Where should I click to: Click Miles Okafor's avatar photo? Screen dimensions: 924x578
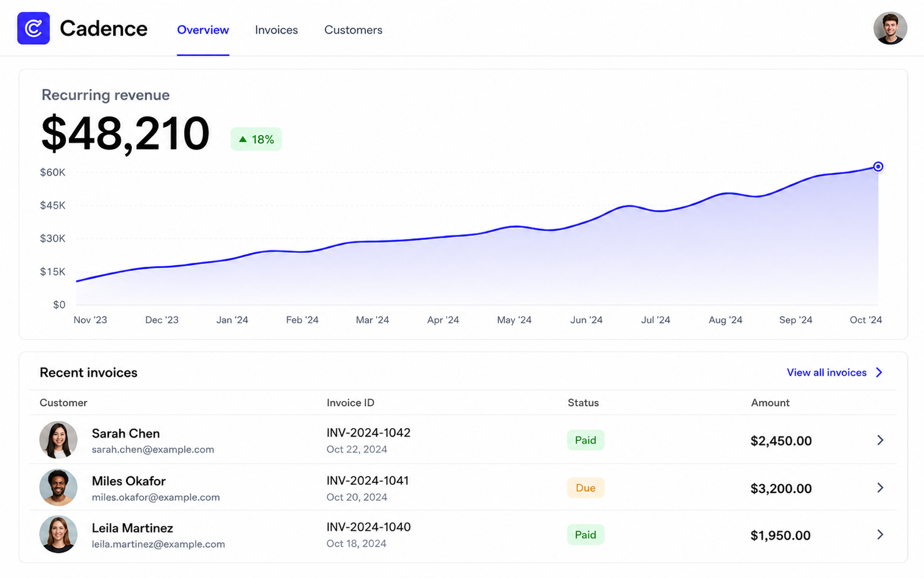[x=58, y=487]
